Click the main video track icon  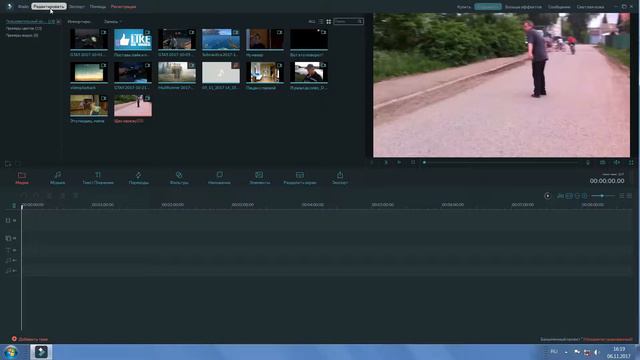coord(8,220)
